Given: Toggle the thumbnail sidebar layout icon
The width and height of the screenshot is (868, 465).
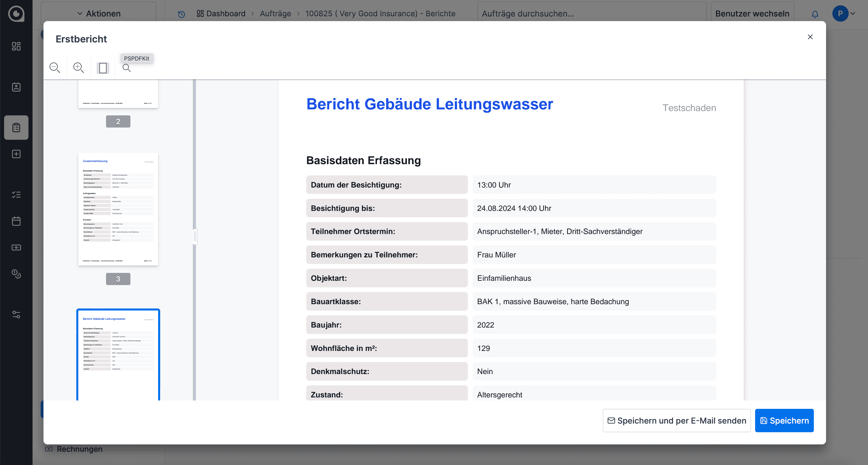Looking at the screenshot, I should (103, 68).
